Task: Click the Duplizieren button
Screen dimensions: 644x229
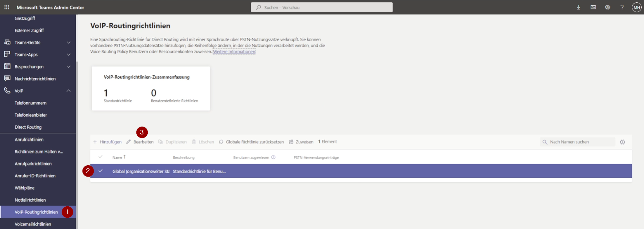Action: click(172, 142)
